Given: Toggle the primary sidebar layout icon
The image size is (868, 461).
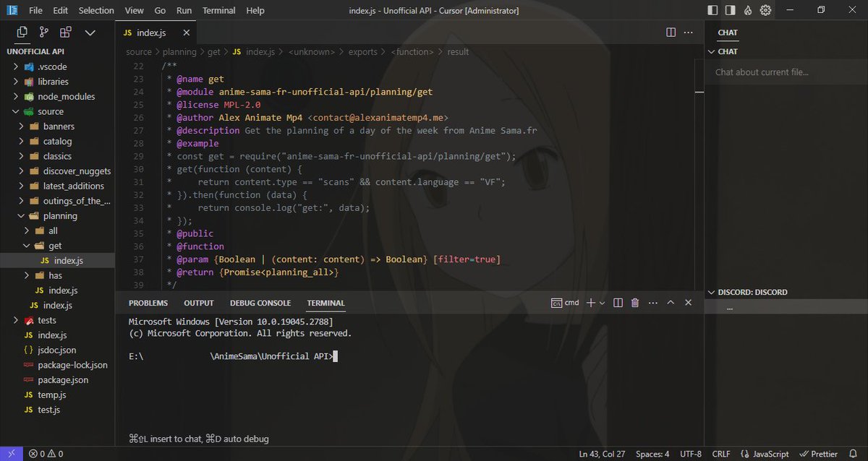Looking at the screenshot, I should coord(713,10).
